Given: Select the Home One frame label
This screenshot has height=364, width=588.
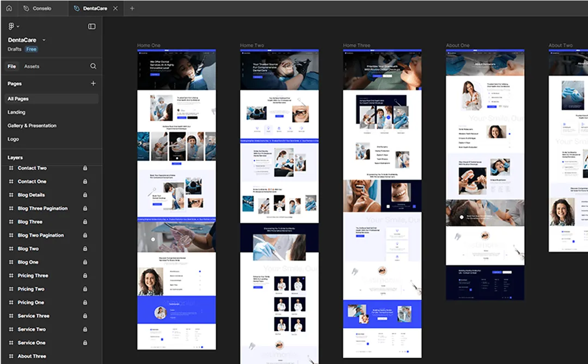Looking at the screenshot, I should pos(149,45).
